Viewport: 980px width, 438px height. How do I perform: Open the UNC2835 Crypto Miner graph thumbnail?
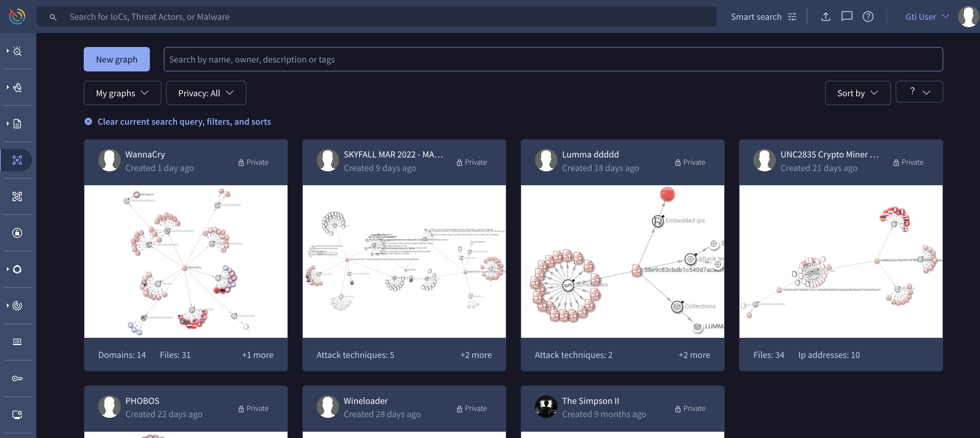(841, 261)
